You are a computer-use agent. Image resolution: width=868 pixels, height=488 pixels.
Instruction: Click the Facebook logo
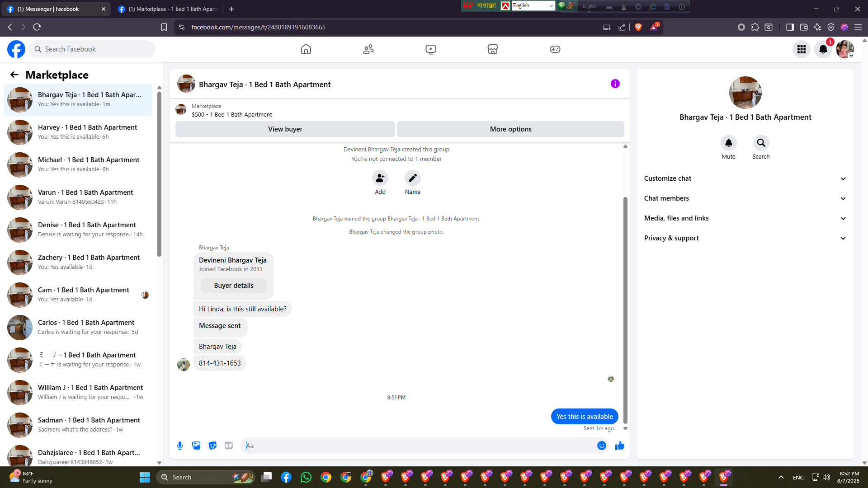tap(16, 49)
